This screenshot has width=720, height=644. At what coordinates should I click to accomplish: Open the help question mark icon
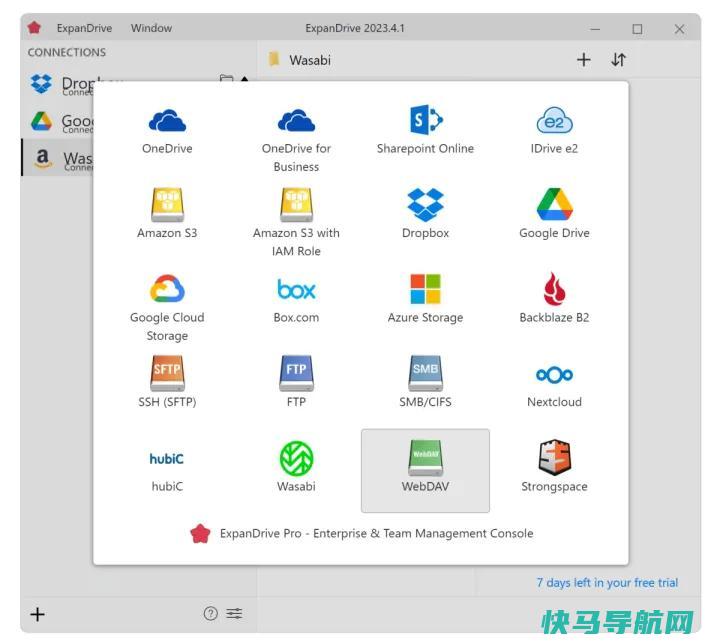pos(210,613)
